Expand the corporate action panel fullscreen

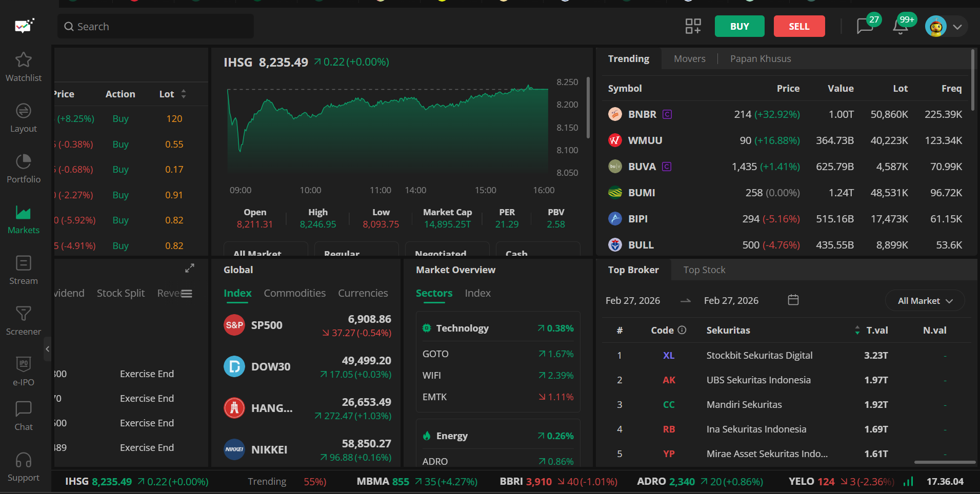190,268
